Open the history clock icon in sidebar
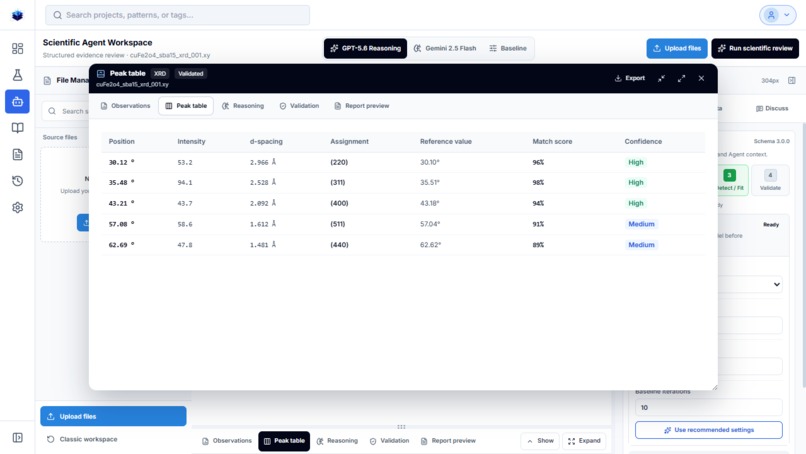Screen dimensions: 806x454 17,181
